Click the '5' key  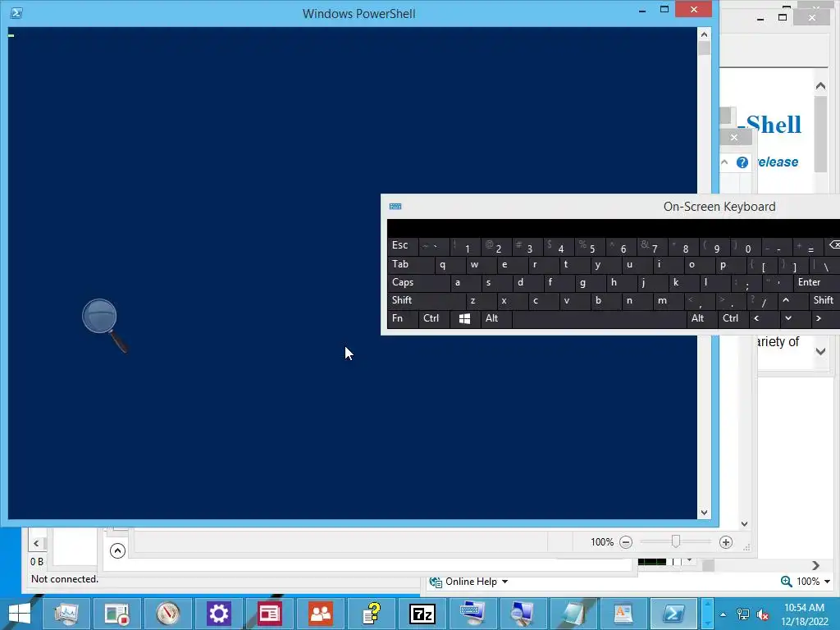coord(589,246)
